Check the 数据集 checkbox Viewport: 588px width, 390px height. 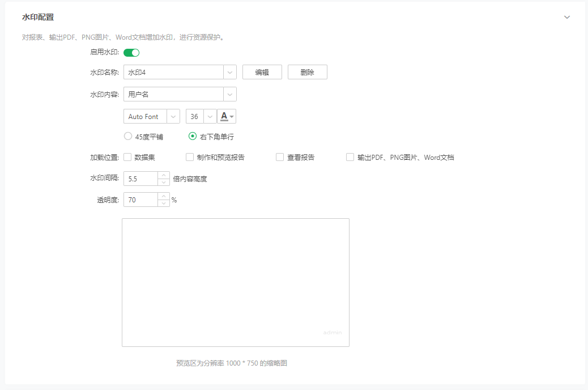pyautogui.click(x=127, y=158)
